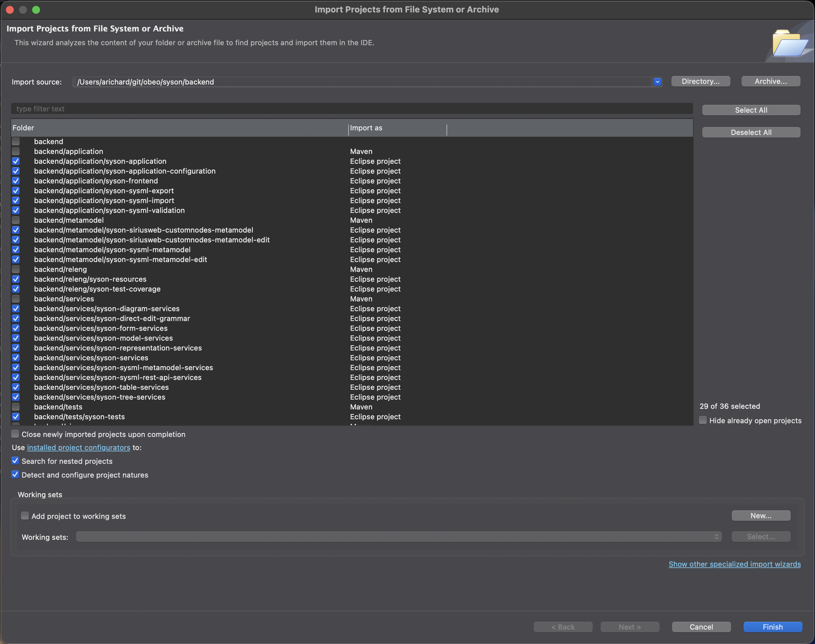Click Finish to import projects
Viewport: 815px width, 644px height.
[x=772, y=627]
